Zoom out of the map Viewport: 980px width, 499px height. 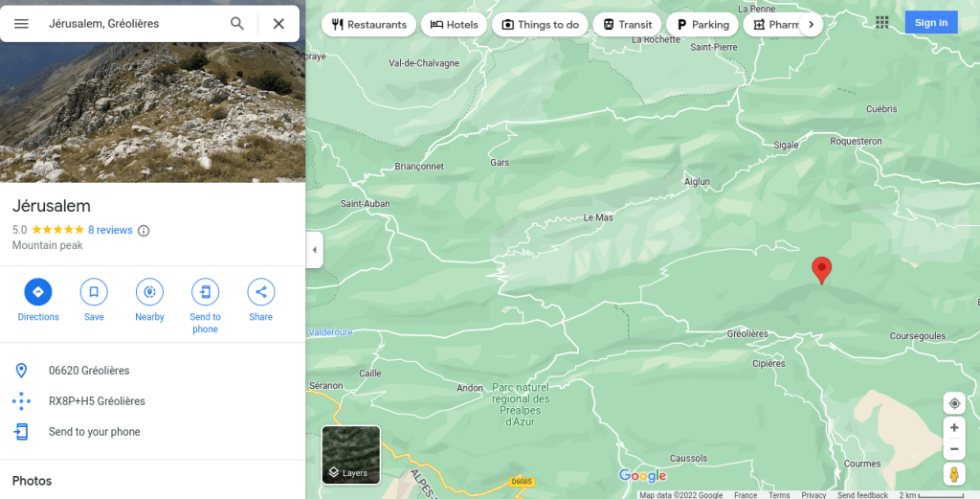[953, 449]
